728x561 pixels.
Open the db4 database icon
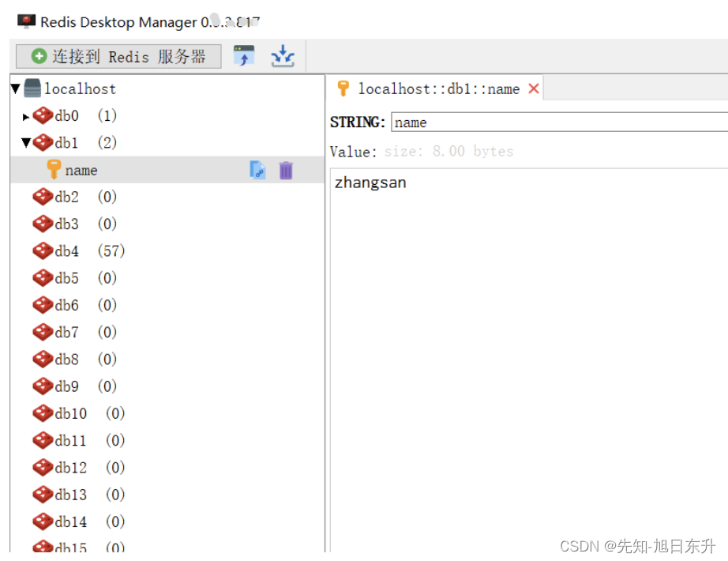coord(43,250)
